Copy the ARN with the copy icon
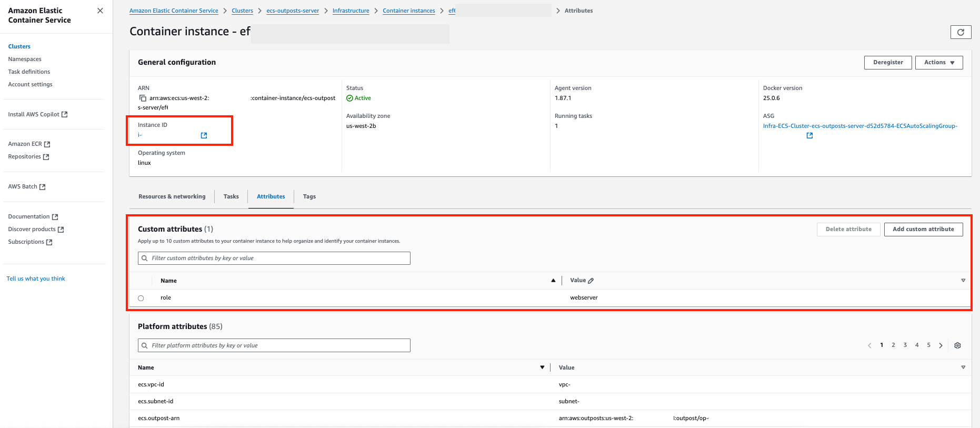Screen dimensions: 980x428 (143, 98)
